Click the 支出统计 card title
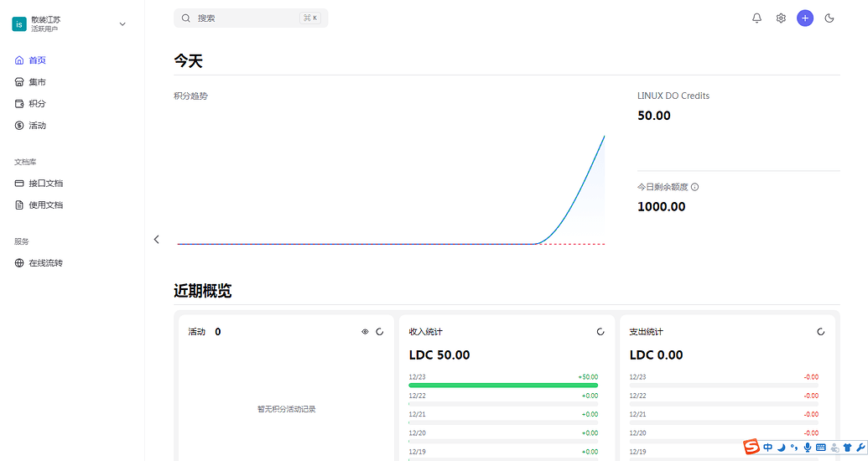 coord(646,331)
